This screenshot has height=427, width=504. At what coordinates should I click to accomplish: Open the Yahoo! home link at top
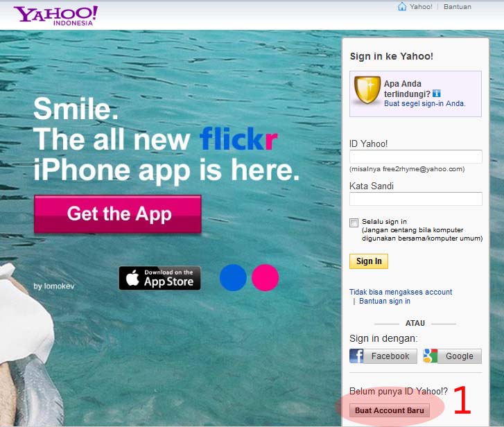[x=421, y=7]
